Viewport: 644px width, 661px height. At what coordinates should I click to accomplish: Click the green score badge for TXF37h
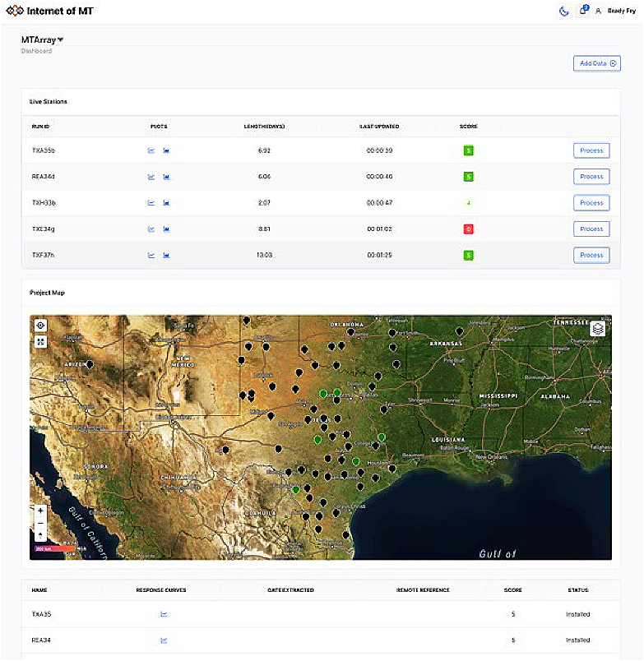(469, 255)
